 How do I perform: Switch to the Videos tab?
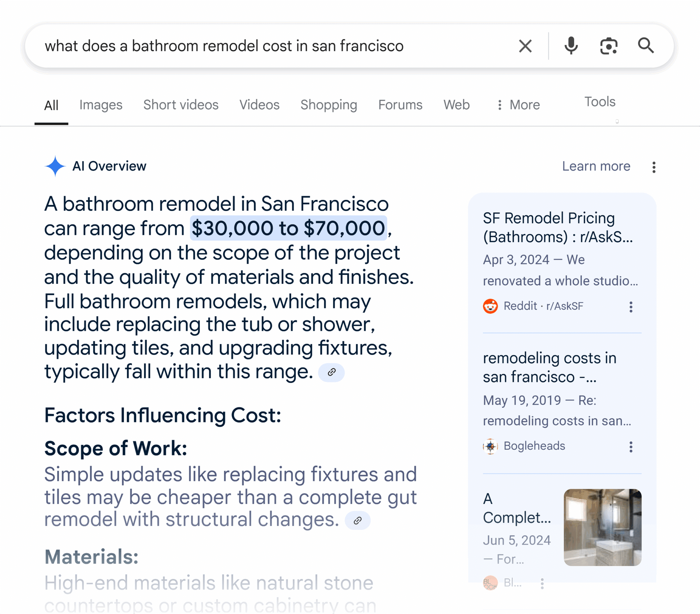pyautogui.click(x=259, y=105)
